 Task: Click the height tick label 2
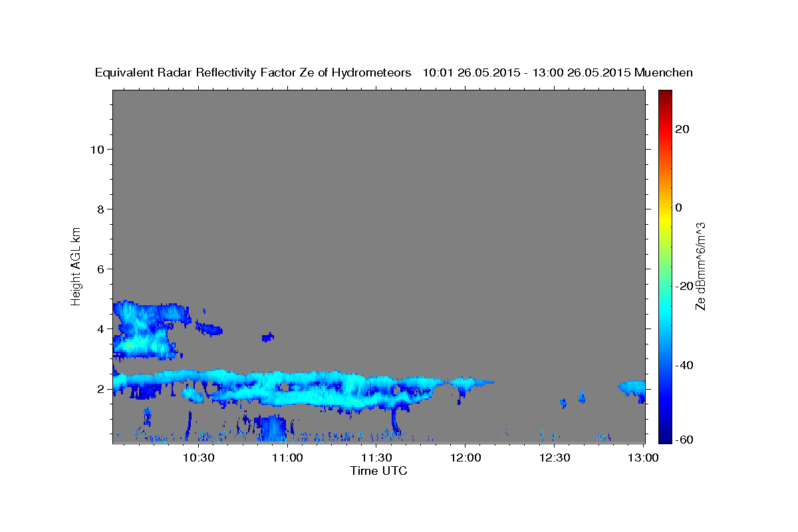coord(101,388)
